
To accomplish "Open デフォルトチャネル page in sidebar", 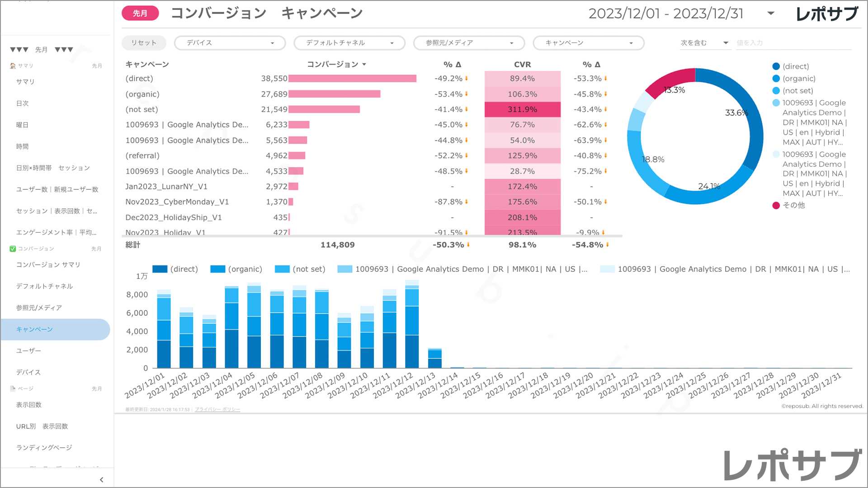I will pyautogui.click(x=44, y=286).
